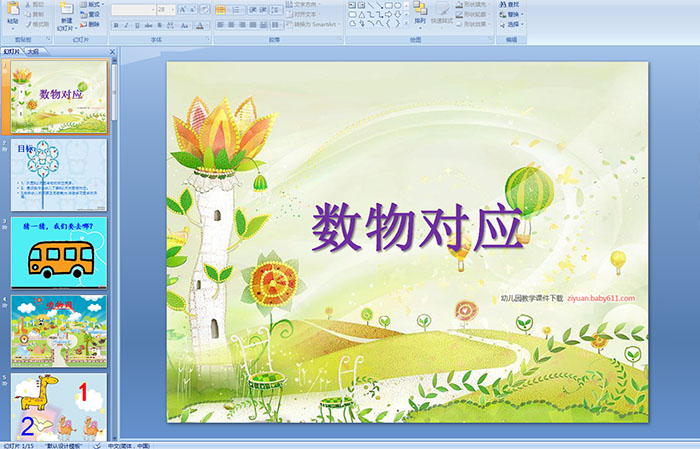
Task: Click the Cut (剪切) scissors icon
Action: (28, 4)
